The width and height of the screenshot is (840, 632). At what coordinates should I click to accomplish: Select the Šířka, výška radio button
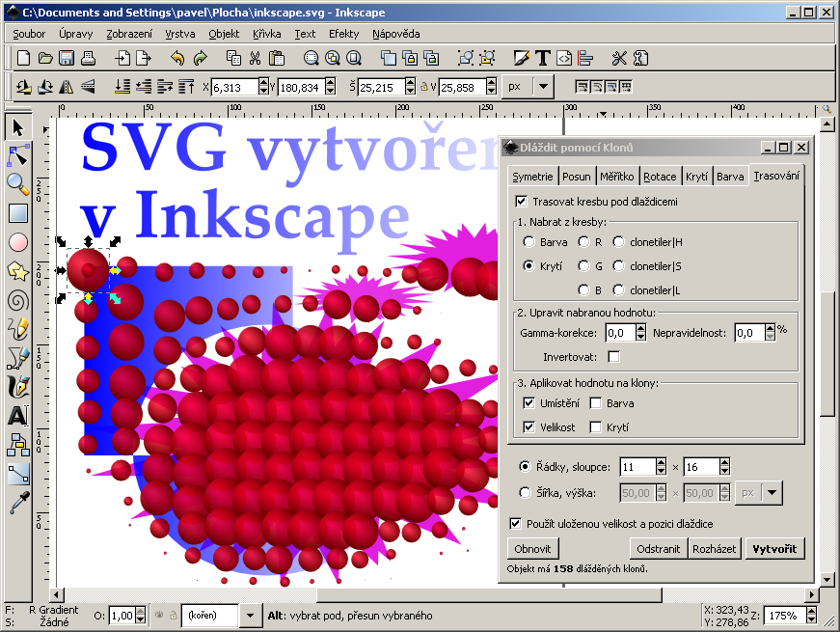(525, 493)
